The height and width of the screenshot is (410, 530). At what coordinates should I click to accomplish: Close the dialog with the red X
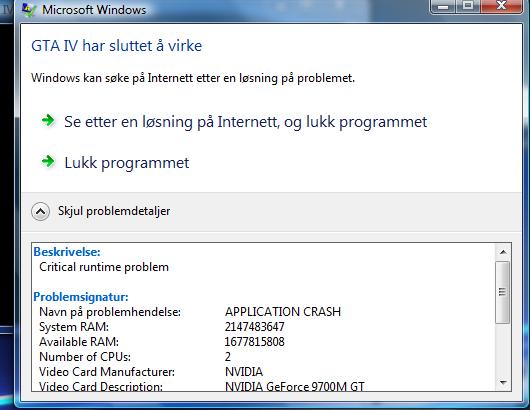502,6
